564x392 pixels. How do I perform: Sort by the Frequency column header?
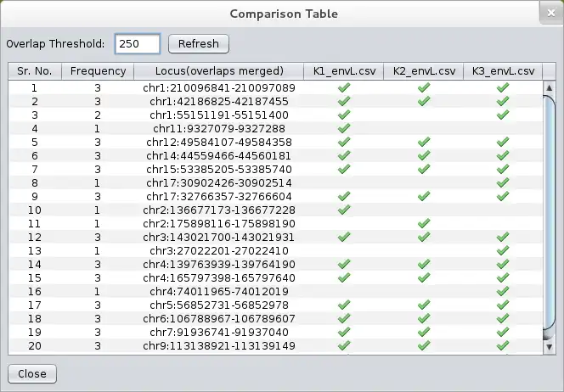pos(99,71)
